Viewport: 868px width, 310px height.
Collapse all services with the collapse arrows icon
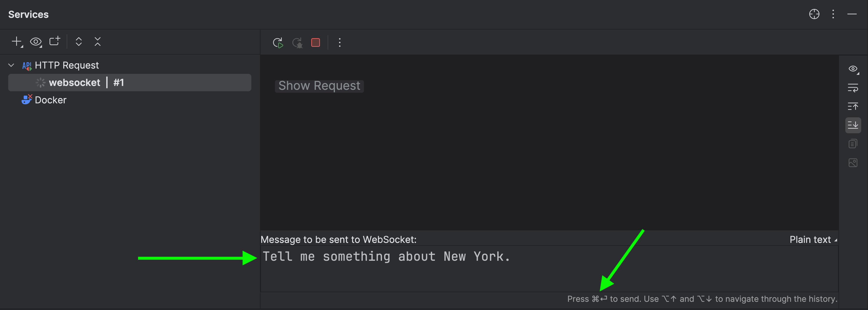(97, 42)
